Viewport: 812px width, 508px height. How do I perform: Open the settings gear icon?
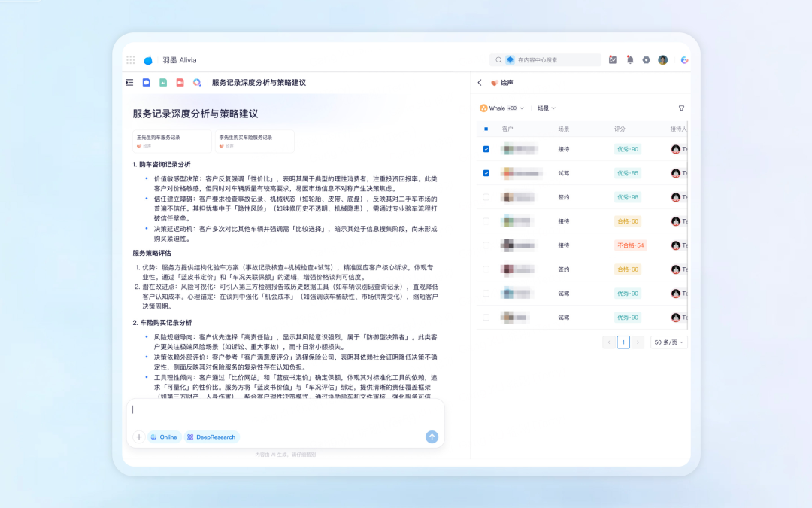(646, 59)
